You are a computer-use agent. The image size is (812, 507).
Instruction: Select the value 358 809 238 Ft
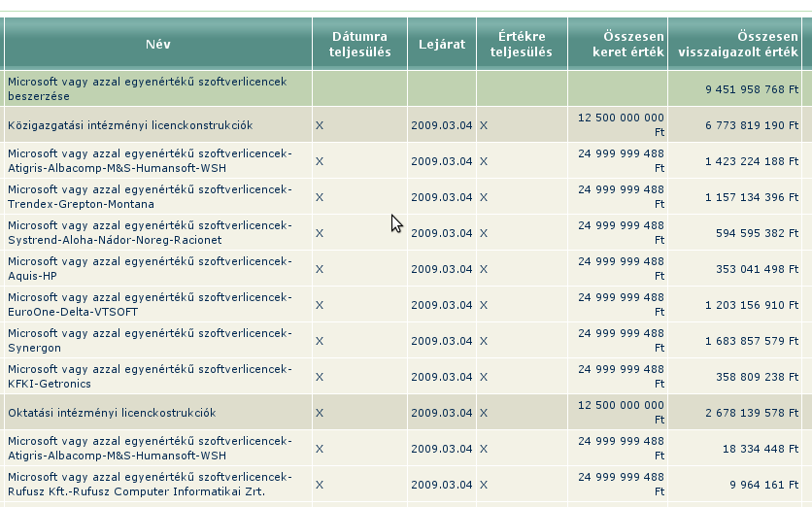pos(757,377)
